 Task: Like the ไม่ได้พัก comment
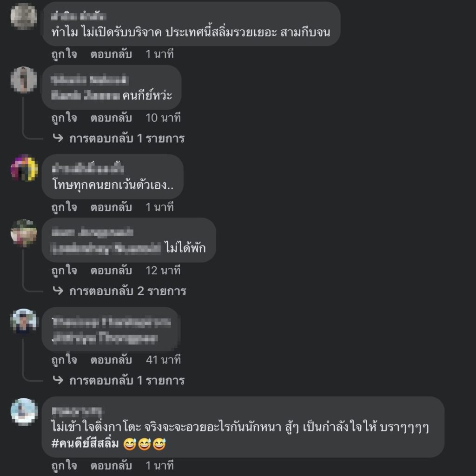pos(64,271)
